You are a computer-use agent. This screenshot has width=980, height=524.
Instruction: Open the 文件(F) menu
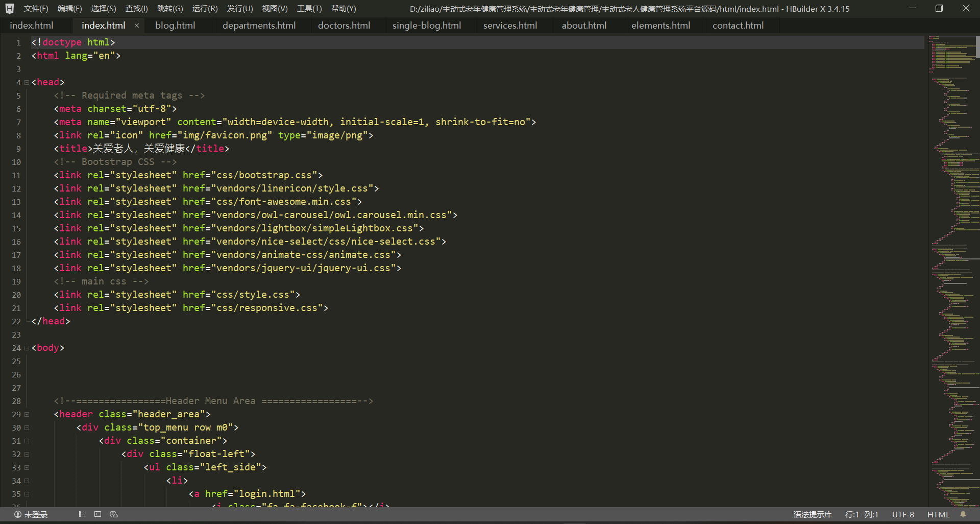tap(36, 9)
